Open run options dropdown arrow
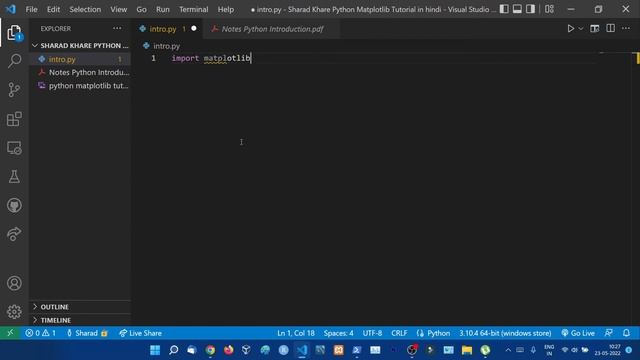 [x=581, y=29]
